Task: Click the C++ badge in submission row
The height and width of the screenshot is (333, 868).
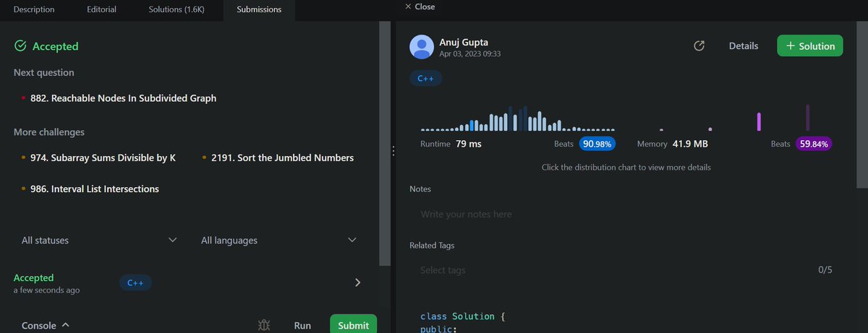Action: click(135, 282)
